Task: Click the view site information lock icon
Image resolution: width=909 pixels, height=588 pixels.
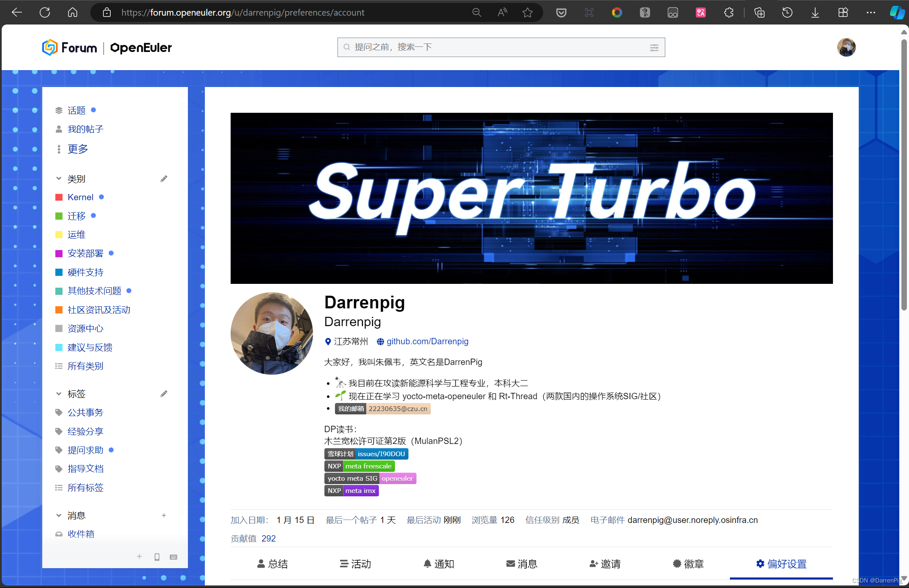Action: tap(107, 13)
